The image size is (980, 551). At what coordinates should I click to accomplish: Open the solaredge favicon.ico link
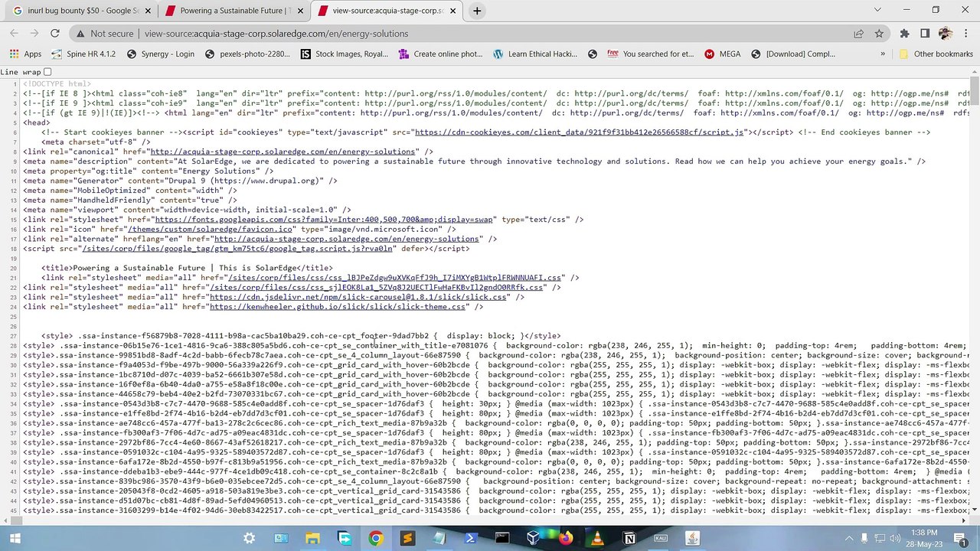point(211,229)
